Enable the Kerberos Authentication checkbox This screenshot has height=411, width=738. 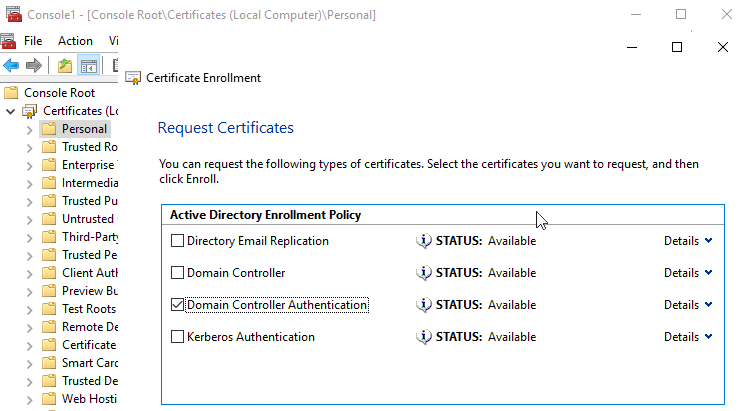[x=178, y=337]
